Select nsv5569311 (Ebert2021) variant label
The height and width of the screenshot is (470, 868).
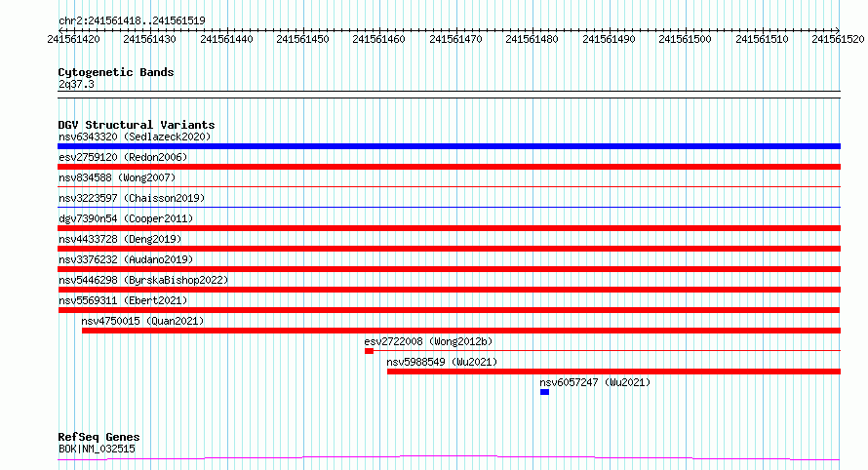pos(123,300)
